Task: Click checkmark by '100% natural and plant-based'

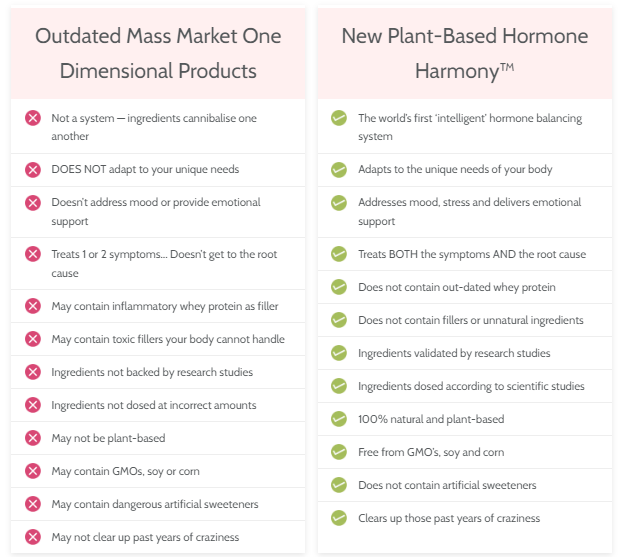Action: tap(339, 419)
